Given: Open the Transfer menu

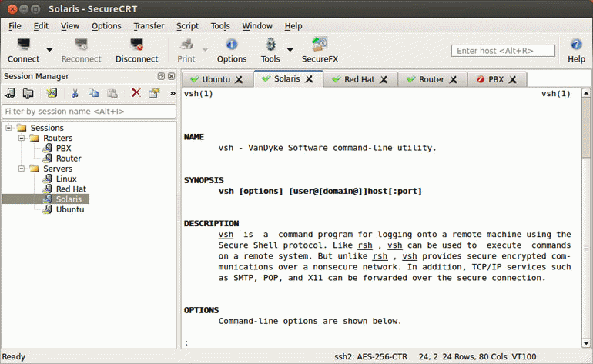Looking at the screenshot, I should [149, 26].
